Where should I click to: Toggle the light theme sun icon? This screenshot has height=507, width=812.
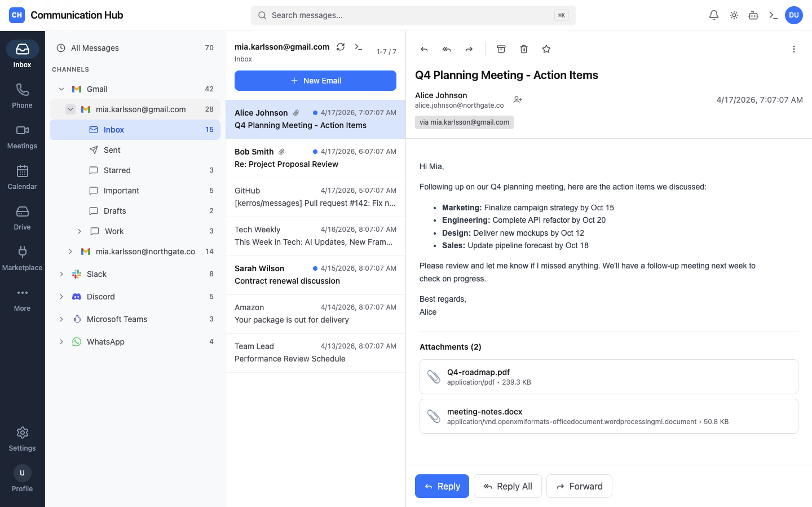coord(734,15)
